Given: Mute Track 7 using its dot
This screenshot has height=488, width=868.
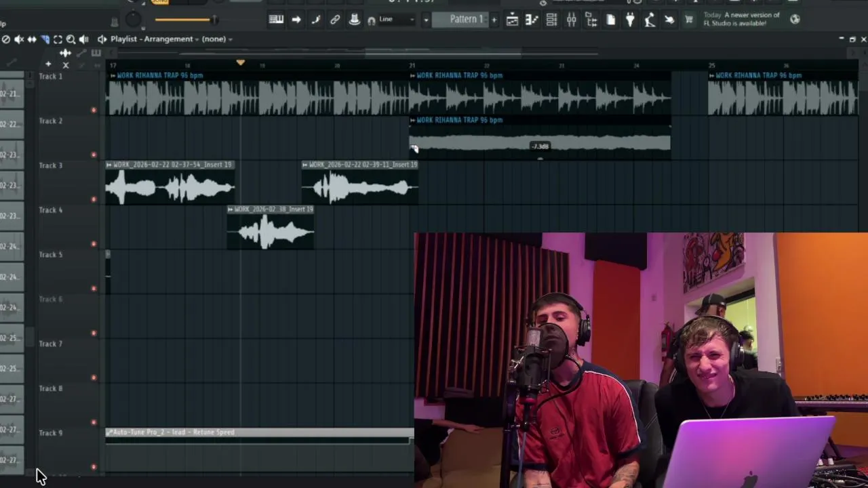Looking at the screenshot, I should point(94,378).
